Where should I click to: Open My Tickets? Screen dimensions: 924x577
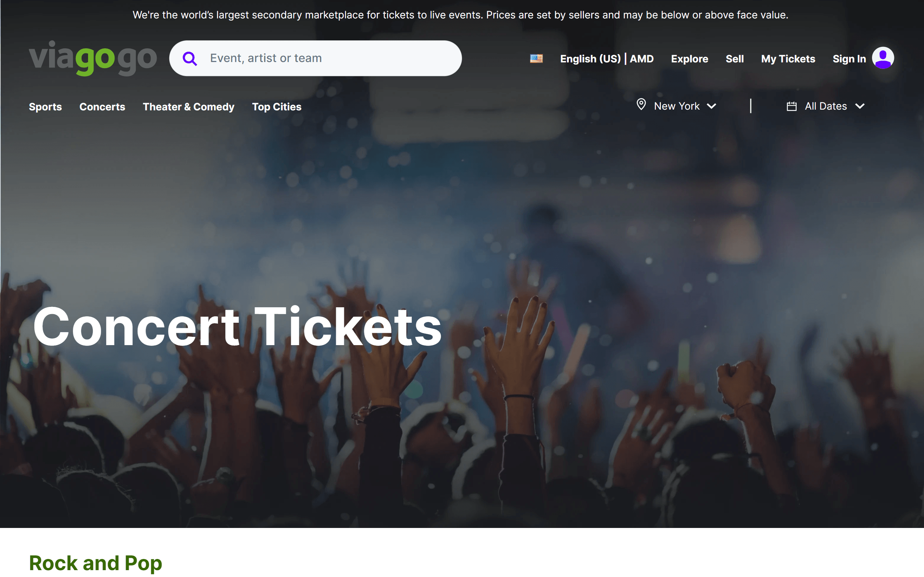pyautogui.click(x=788, y=59)
